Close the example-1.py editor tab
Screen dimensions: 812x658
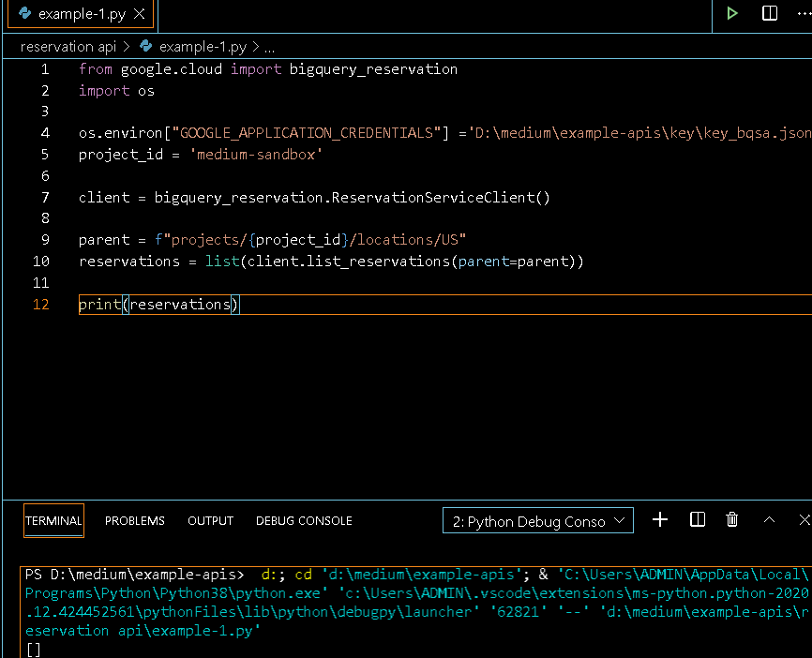[140, 14]
